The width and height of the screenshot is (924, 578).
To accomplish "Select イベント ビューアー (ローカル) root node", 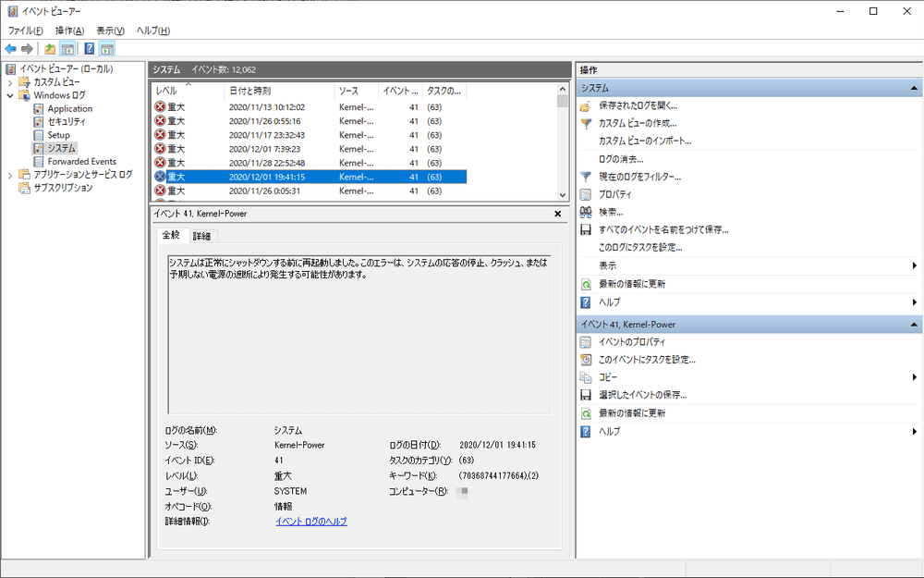I will [x=66, y=69].
